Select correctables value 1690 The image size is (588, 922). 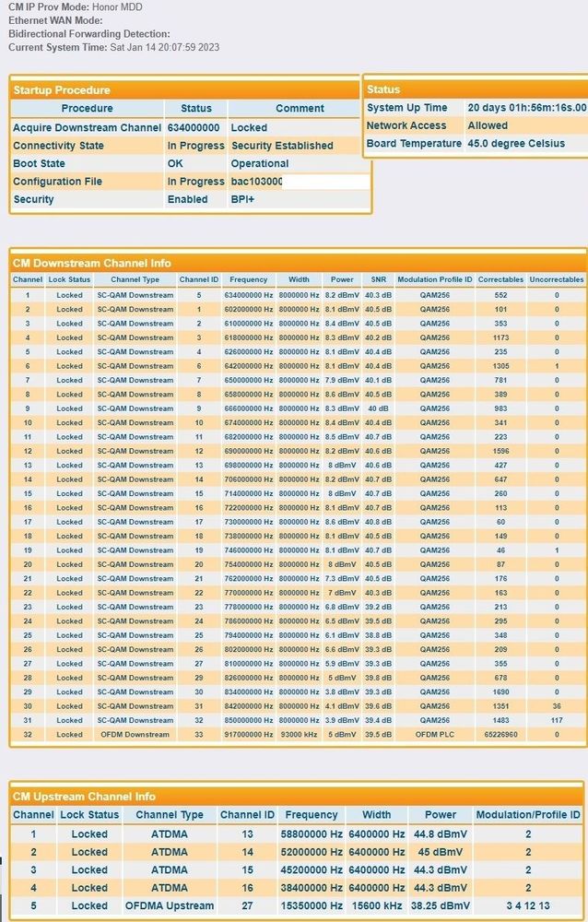pyautogui.click(x=500, y=692)
